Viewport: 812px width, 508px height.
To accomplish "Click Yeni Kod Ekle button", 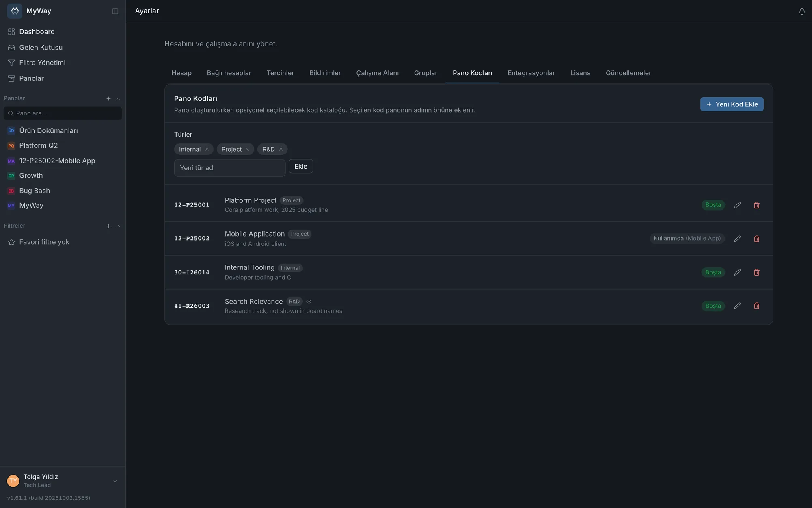I will click(x=732, y=104).
